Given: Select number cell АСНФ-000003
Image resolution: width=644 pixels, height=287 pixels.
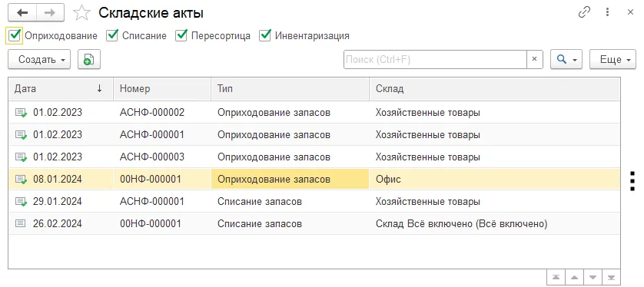Looking at the screenshot, I should pyautogui.click(x=162, y=157).
